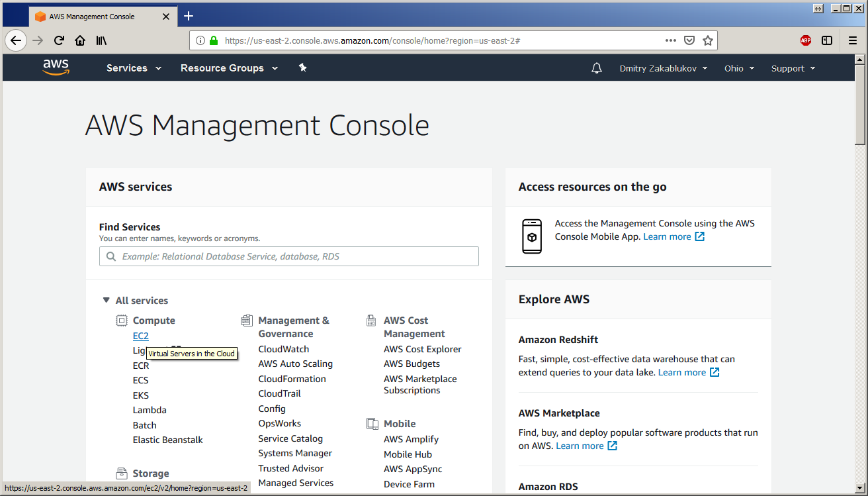Screen dimensions: 868x496
Task: Show site information icon in address bar
Action: coord(200,40)
